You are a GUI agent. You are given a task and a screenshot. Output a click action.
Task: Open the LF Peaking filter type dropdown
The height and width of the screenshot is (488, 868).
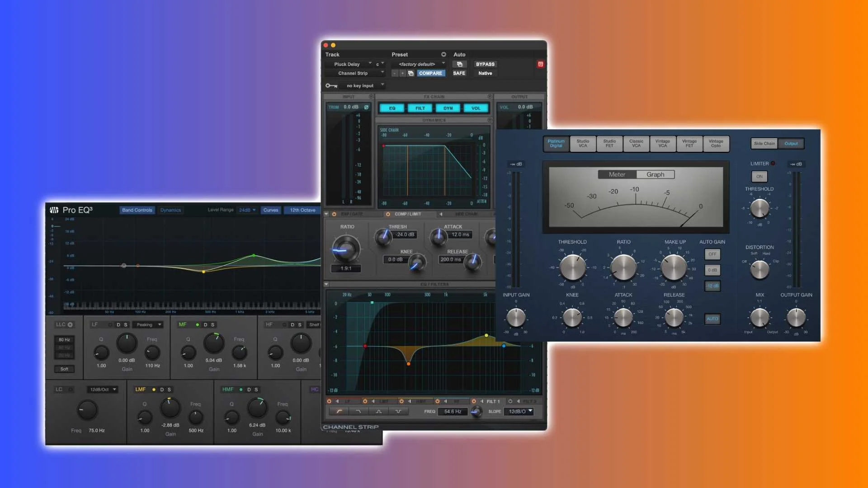[149, 325]
